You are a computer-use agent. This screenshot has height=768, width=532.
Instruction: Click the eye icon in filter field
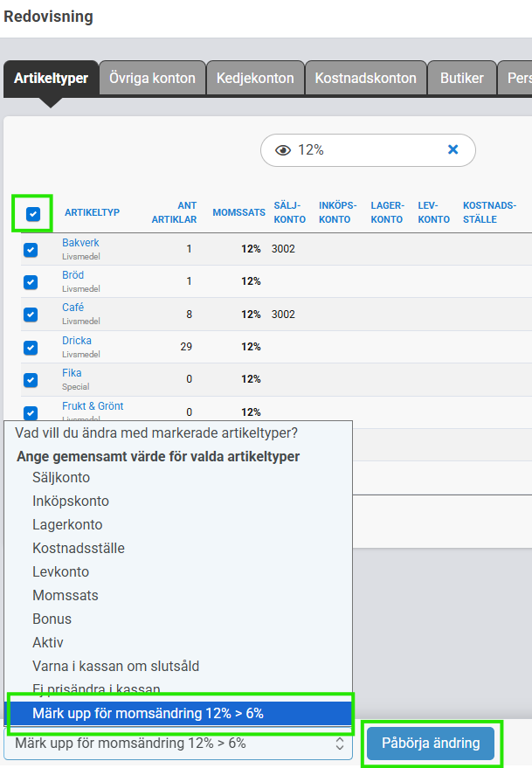click(x=282, y=150)
